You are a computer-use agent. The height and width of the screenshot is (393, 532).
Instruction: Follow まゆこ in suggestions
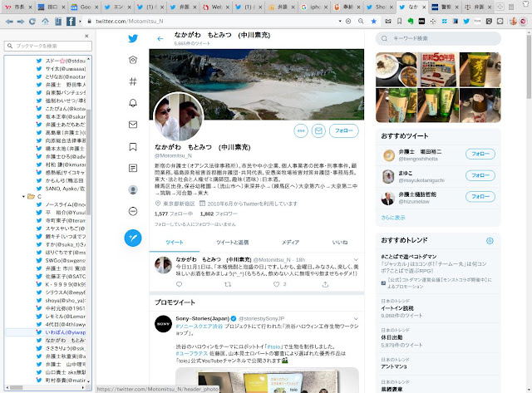tap(480, 175)
